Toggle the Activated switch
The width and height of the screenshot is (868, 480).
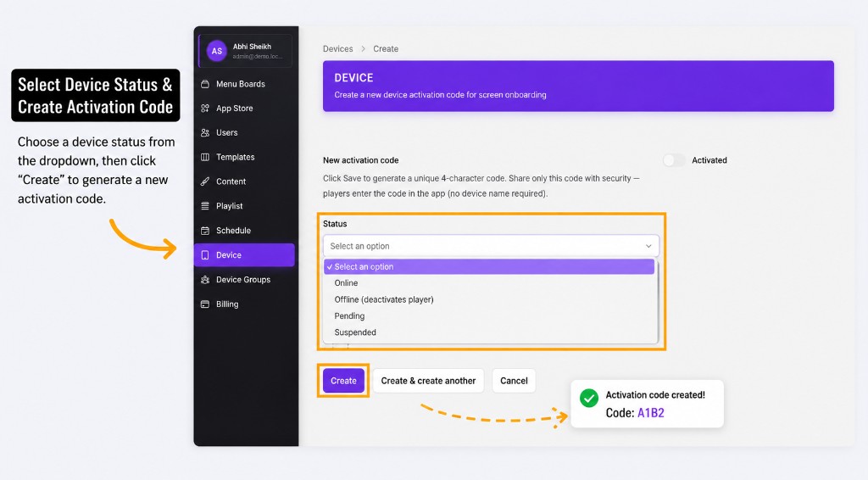(674, 160)
